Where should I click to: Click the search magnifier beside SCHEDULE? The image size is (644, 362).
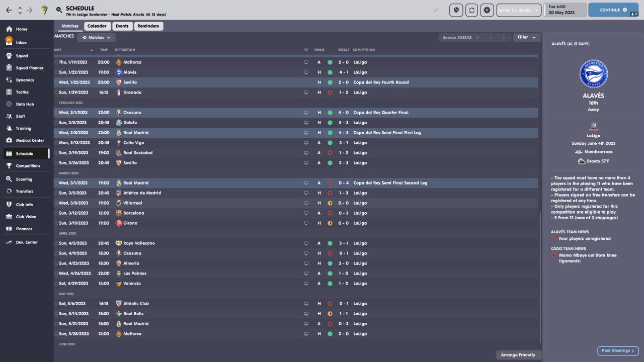(59, 10)
